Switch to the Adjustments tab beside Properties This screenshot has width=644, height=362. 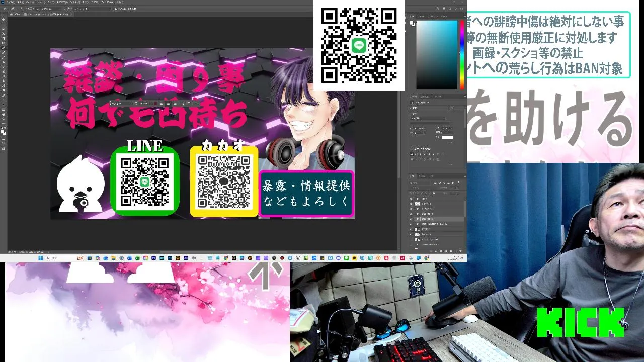425,97
